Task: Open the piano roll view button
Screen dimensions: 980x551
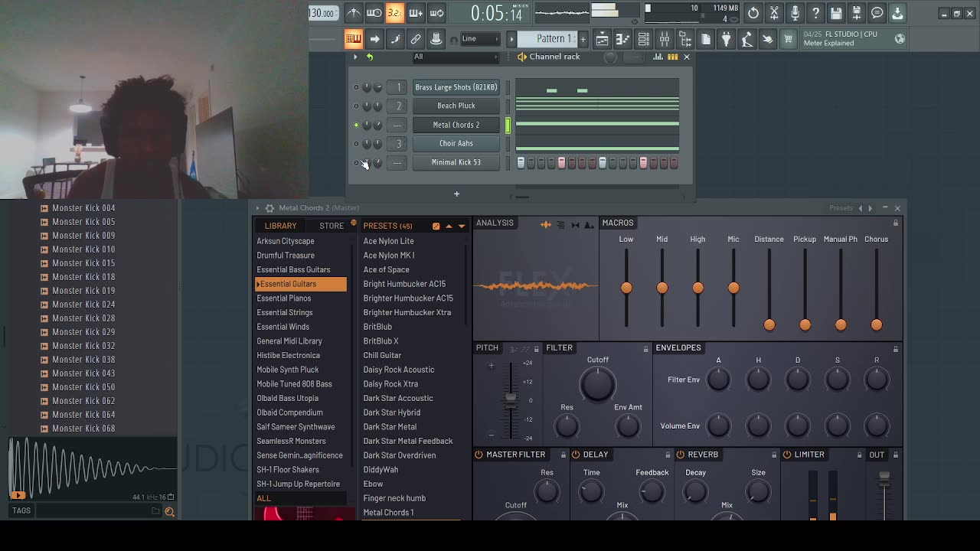Action: point(623,39)
